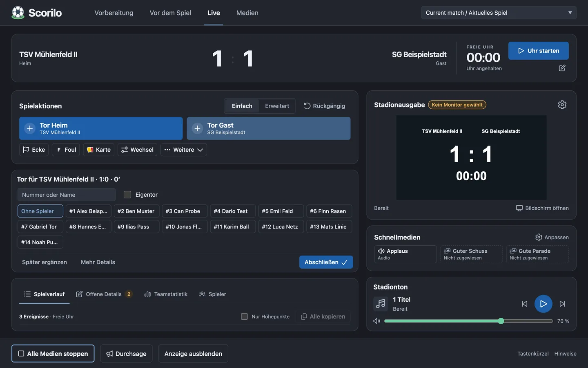Open the Tastenkürzel link
The width and height of the screenshot is (588, 368).
tap(533, 354)
